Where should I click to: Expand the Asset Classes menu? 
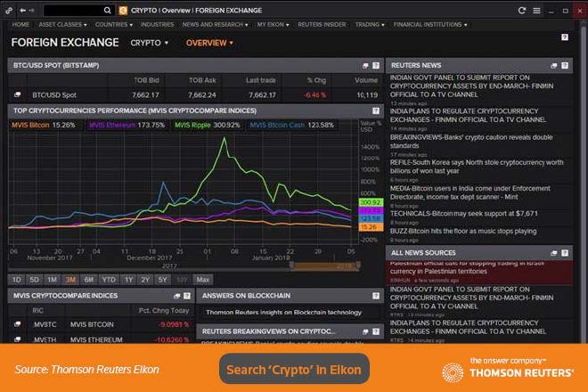(62, 24)
